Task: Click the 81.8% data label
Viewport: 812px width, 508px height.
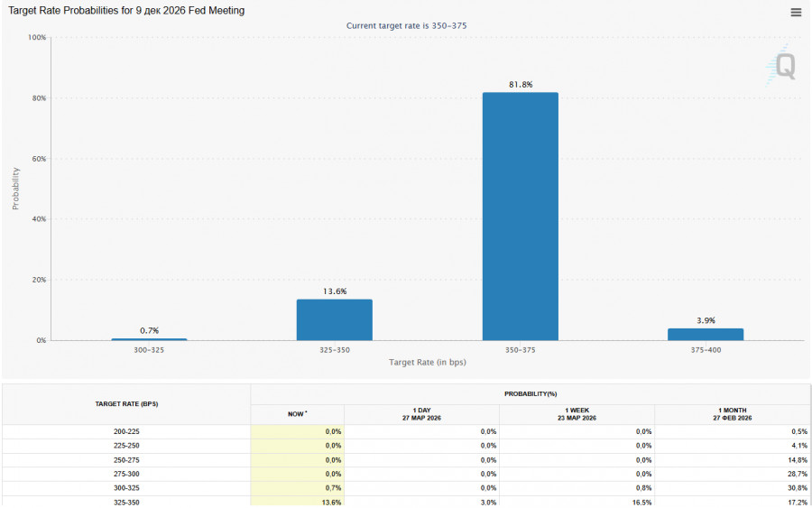Action: click(x=521, y=85)
